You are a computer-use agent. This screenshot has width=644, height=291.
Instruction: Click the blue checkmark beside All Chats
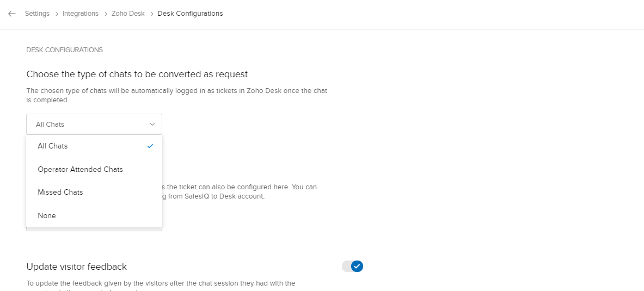tap(150, 146)
